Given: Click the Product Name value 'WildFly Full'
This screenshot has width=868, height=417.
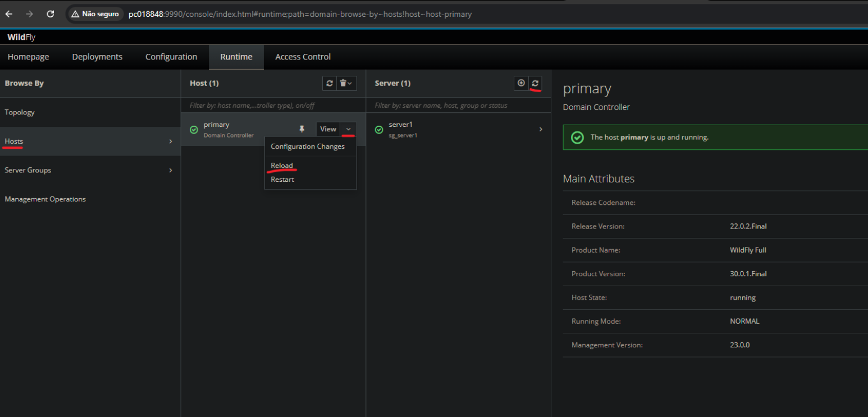Looking at the screenshot, I should pos(748,250).
